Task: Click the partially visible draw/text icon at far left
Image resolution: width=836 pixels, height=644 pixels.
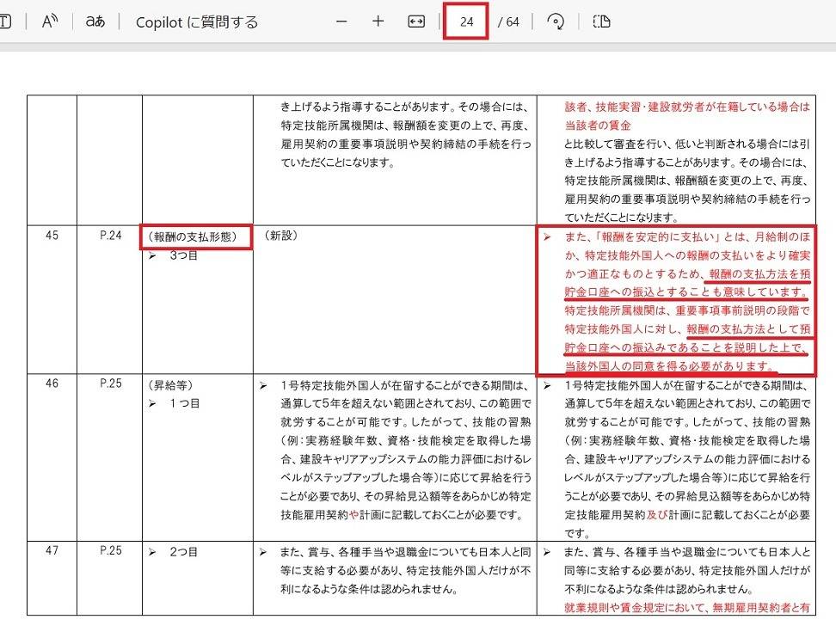Action: pyautogui.click(x=5, y=21)
